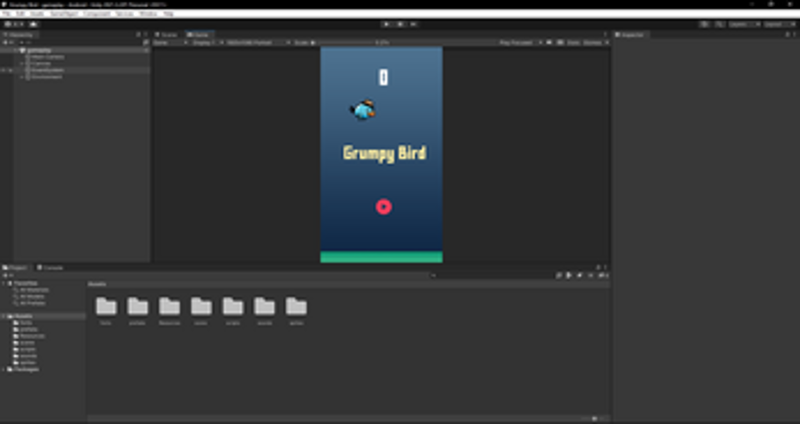Collapse the Favorites group in Project tree
The width and height of the screenshot is (800, 424).
4,283
